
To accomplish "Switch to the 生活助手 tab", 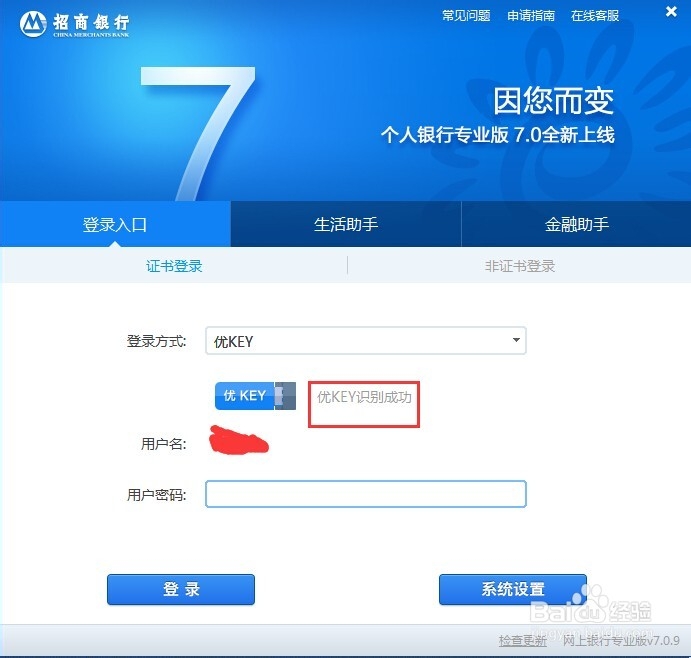I will tap(346, 224).
